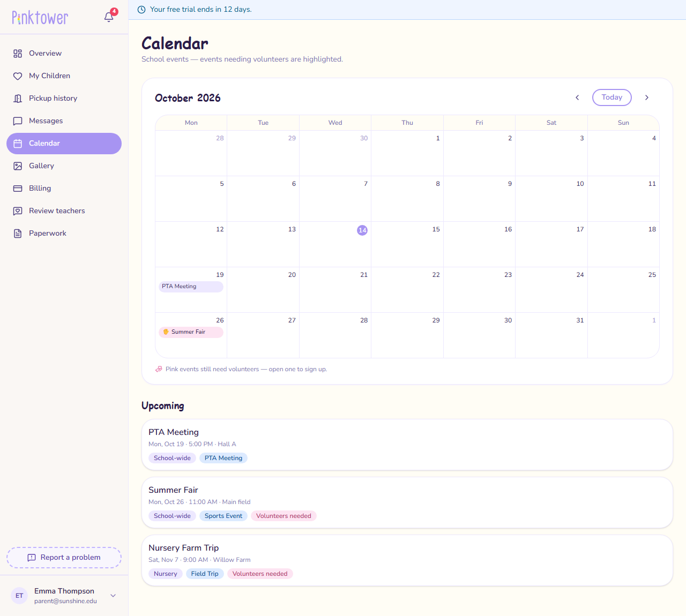Click the School-wide tag under PTA Meeting
686x616 pixels.
point(172,458)
